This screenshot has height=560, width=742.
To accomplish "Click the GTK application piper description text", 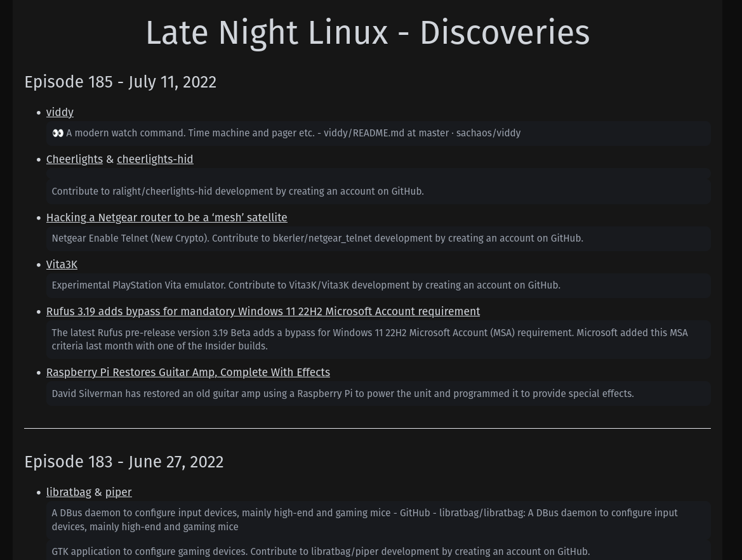I will [x=320, y=552].
